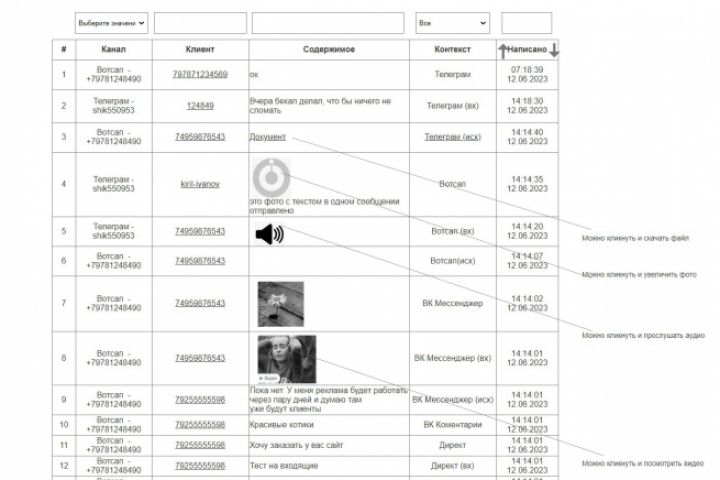Open client 74959876543 in row 7
Screen dimensions: 720x480
click(200, 303)
